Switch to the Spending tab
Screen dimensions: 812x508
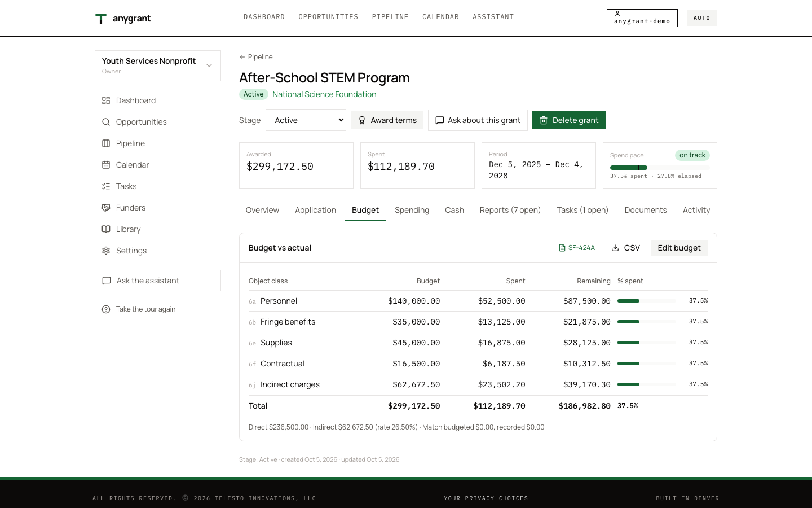(412, 210)
